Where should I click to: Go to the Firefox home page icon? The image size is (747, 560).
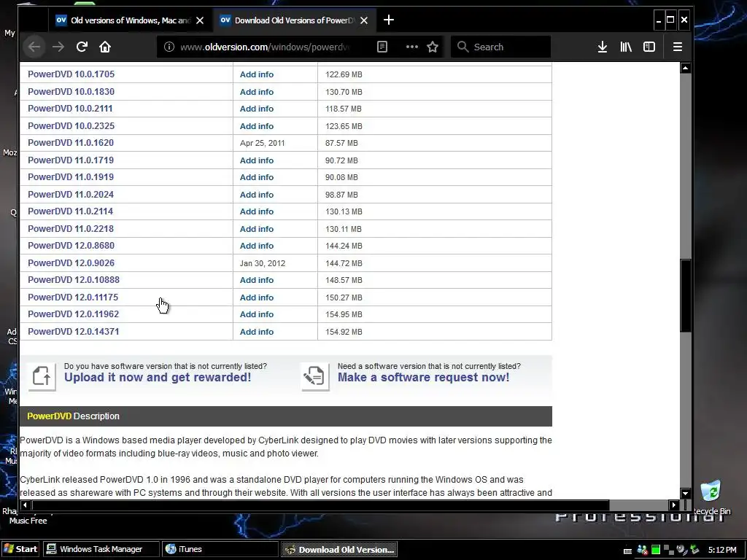105,47
